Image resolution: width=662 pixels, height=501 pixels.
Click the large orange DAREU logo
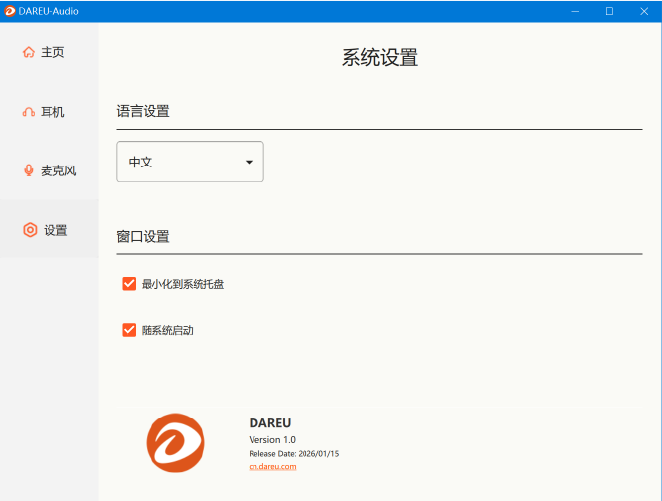[x=176, y=443]
